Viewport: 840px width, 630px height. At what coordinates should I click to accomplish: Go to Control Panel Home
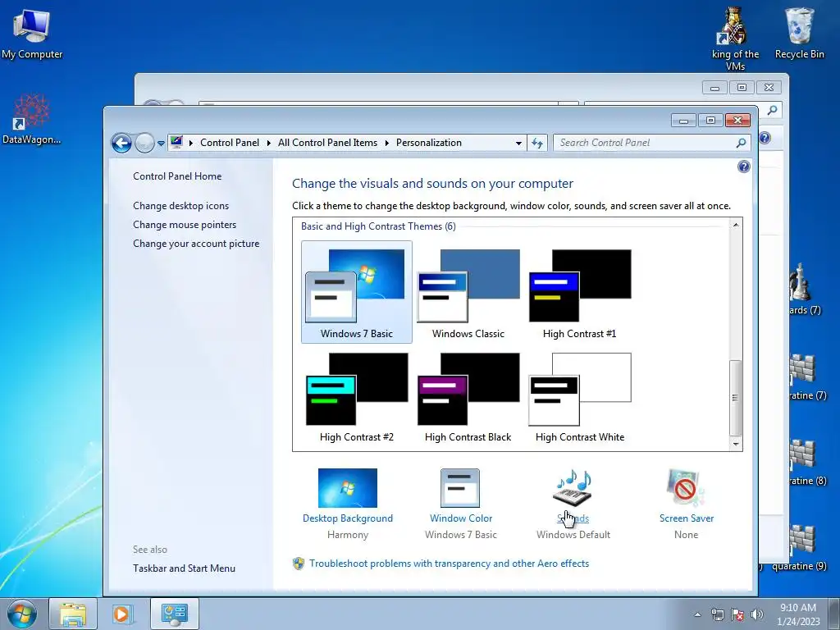[177, 176]
